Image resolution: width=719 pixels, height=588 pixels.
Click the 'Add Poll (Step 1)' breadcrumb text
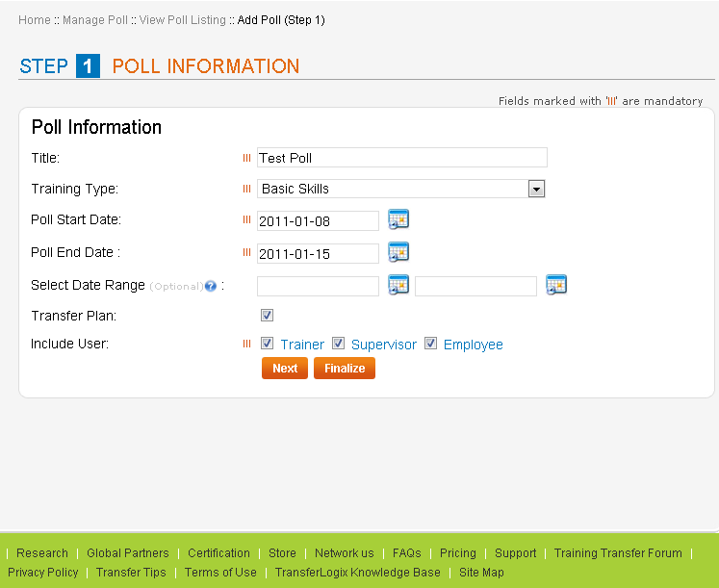point(281,20)
